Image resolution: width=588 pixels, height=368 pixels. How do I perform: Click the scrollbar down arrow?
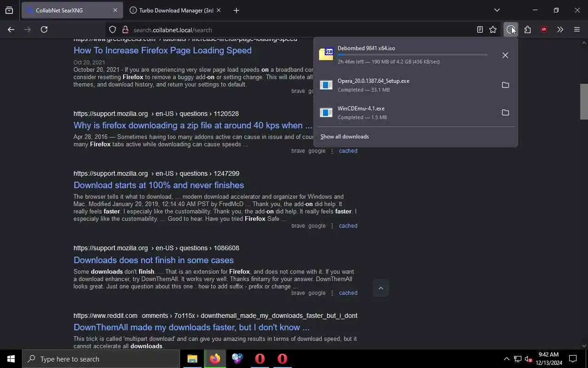(x=584, y=346)
